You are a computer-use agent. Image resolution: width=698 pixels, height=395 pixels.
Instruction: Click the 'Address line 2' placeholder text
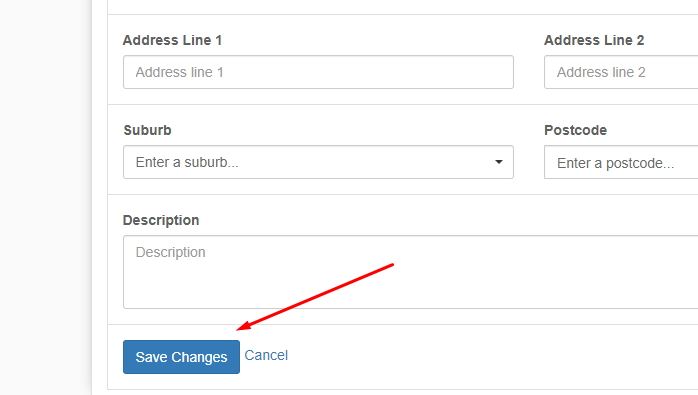601,72
